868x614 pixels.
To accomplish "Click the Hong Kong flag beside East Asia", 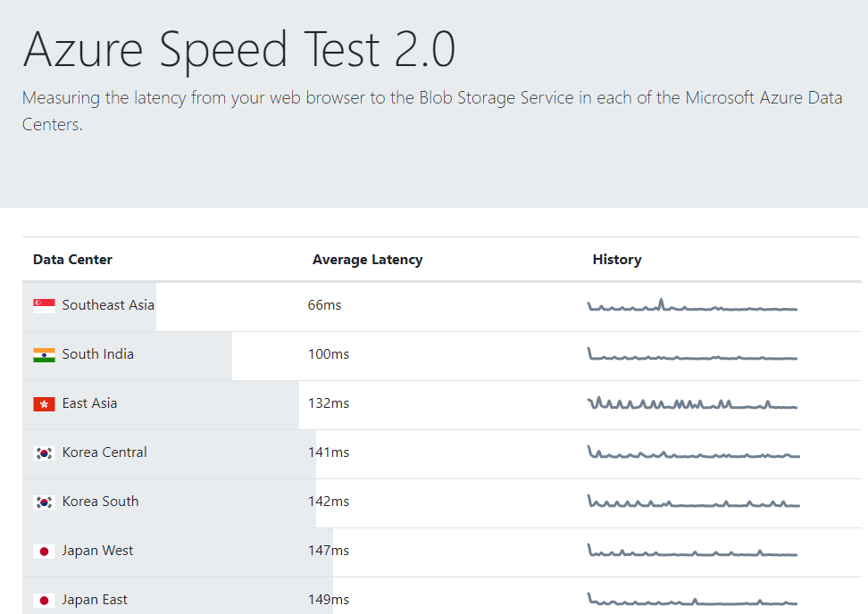I will (43, 402).
